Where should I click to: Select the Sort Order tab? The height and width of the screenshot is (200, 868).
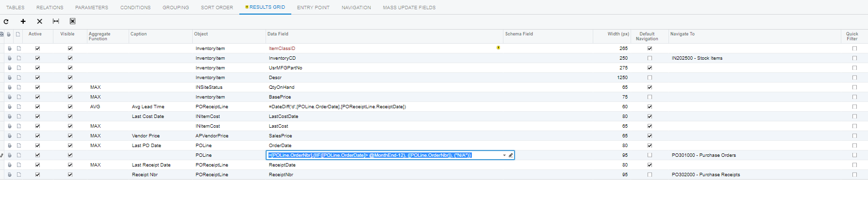click(217, 8)
